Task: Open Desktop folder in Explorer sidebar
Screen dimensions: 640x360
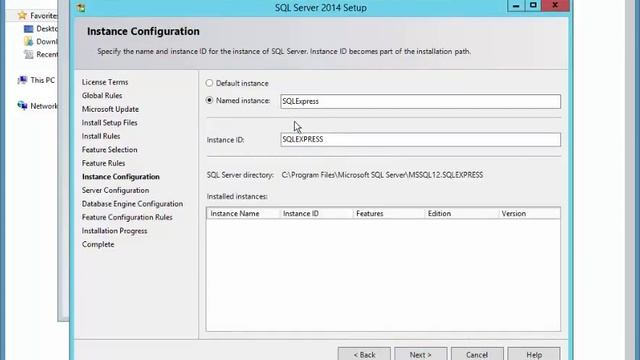Action: (x=47, y=29)
